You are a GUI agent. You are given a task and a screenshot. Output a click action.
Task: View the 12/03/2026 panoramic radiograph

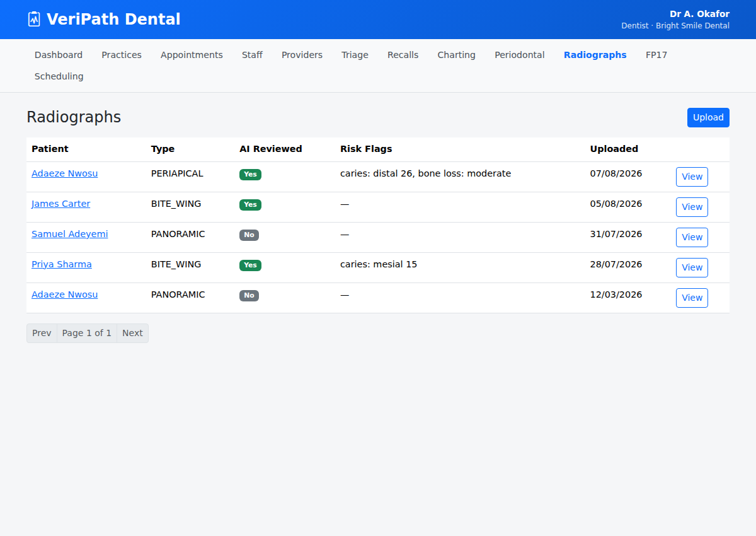click(692, 298)
